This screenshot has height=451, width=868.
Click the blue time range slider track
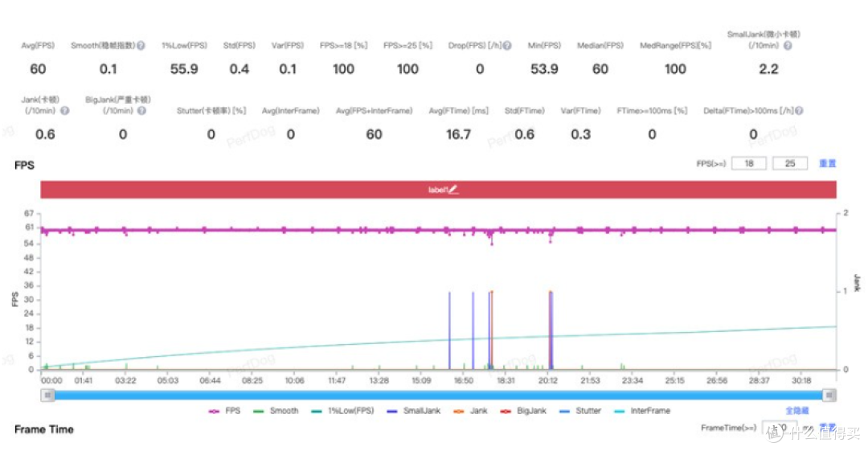coord(439,395)
